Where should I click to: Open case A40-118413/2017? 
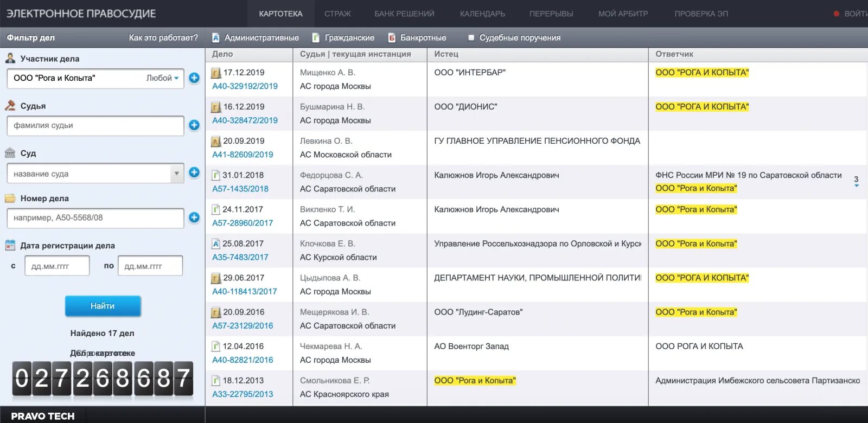(x=245, y=291)
